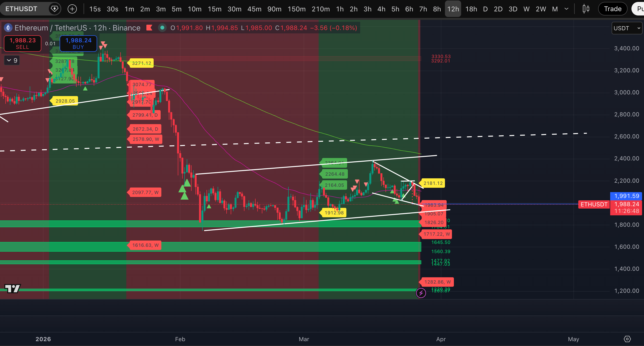
Task: Click the purple lightning bolt icon
Action: (421, 293)
